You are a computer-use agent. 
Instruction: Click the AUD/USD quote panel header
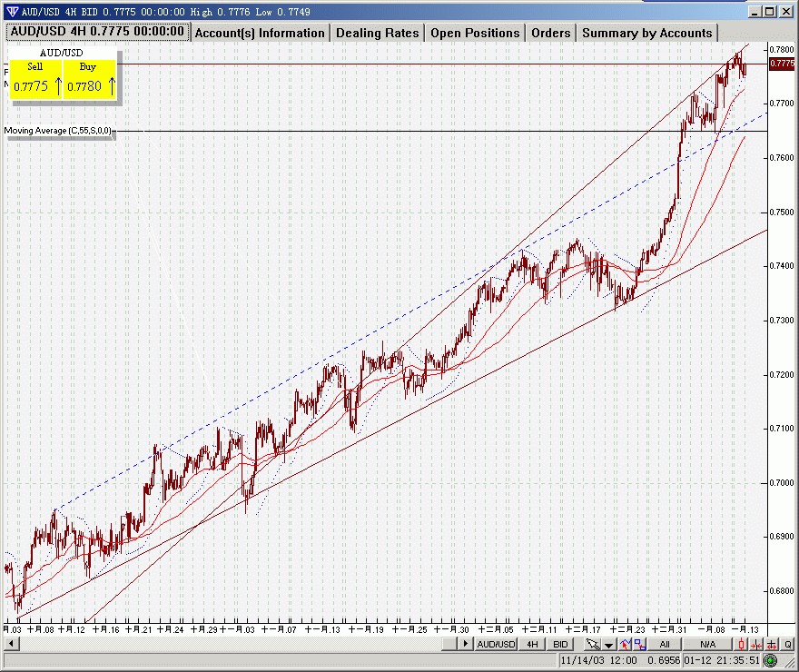62,53
